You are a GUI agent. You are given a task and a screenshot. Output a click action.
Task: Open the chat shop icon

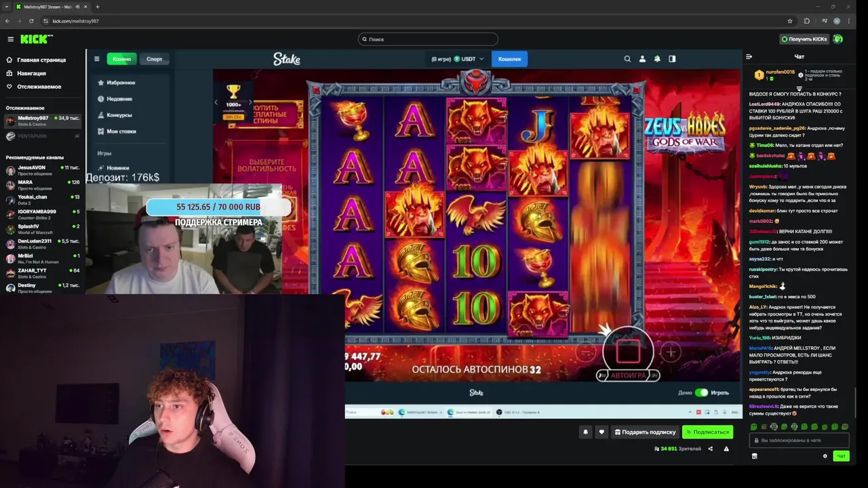[754, 456]
